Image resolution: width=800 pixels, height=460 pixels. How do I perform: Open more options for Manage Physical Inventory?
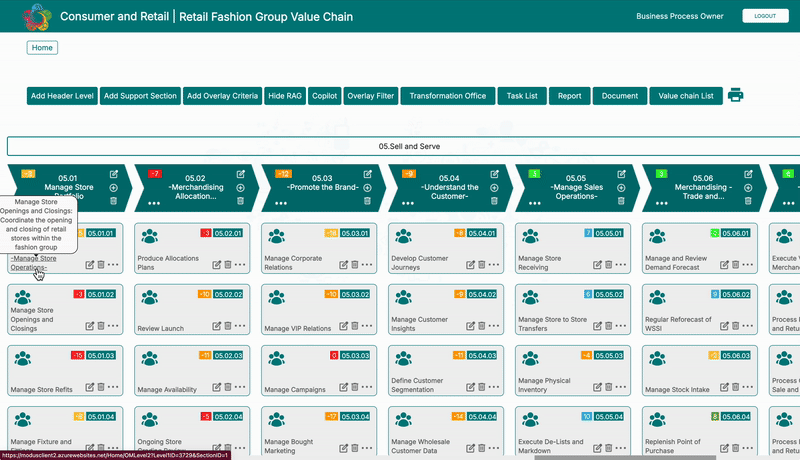pos(621,387)
